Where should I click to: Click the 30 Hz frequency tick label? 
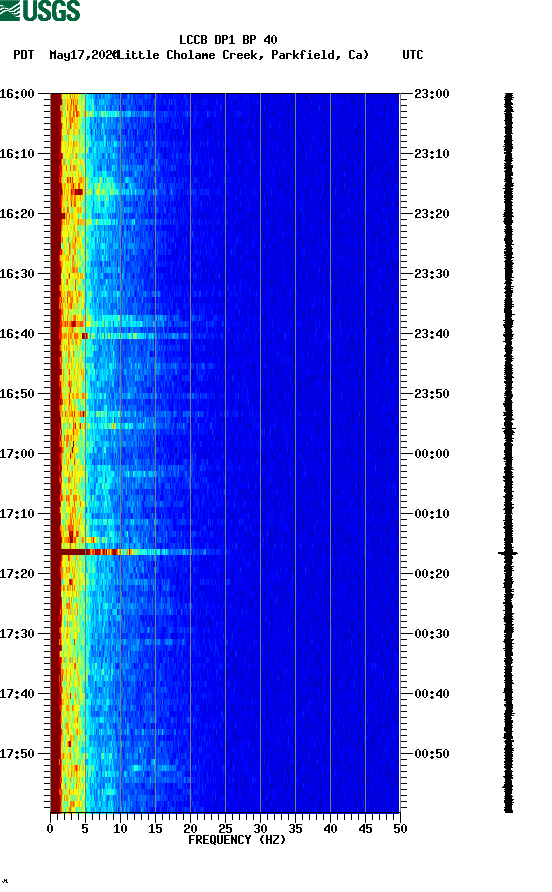point(260,829)
